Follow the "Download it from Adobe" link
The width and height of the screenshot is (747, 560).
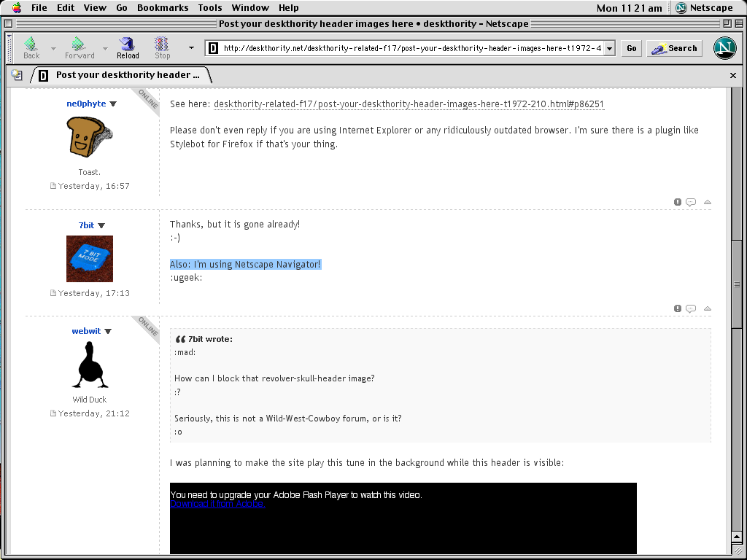217,504
